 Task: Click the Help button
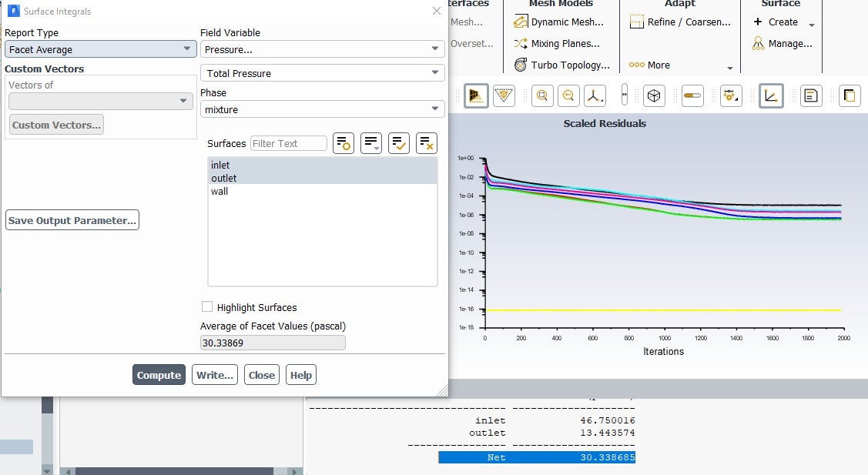(300, 375)
